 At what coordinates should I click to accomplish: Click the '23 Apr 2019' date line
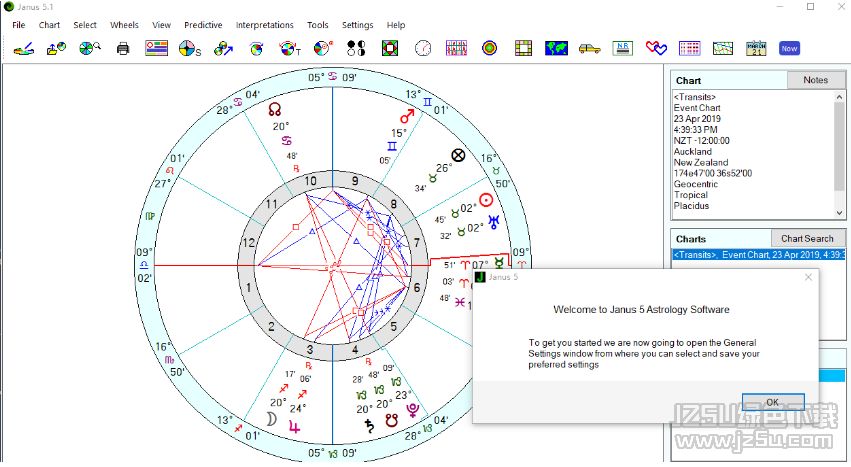tap(697, 119)
